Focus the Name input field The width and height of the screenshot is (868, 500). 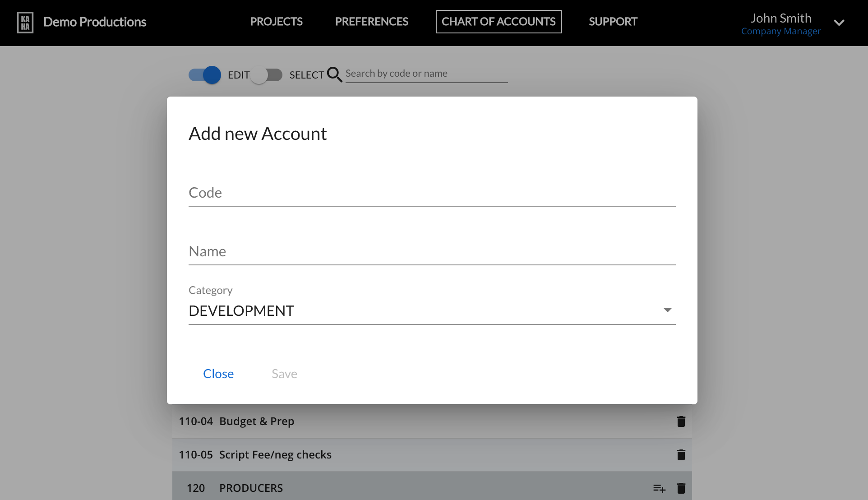pos(432,252)
